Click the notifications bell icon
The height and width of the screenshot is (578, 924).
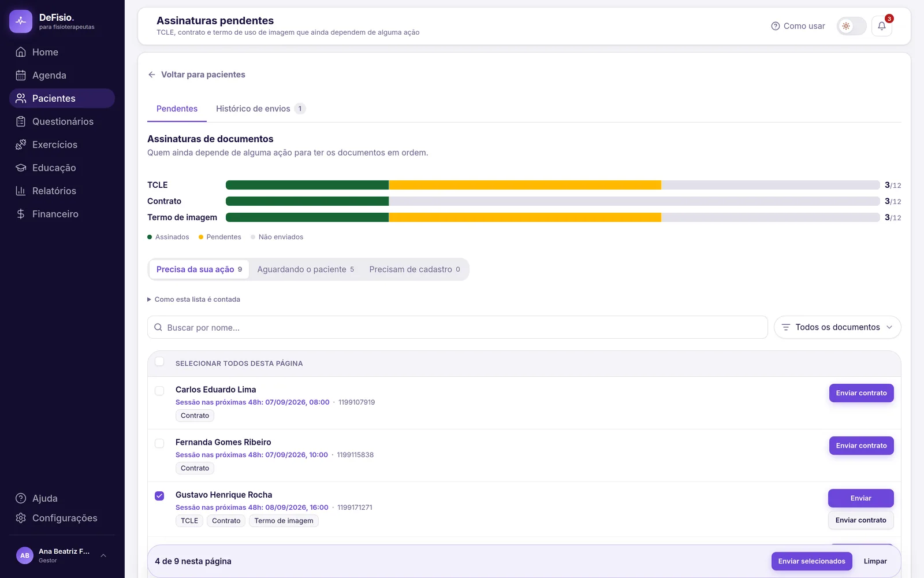882,26
